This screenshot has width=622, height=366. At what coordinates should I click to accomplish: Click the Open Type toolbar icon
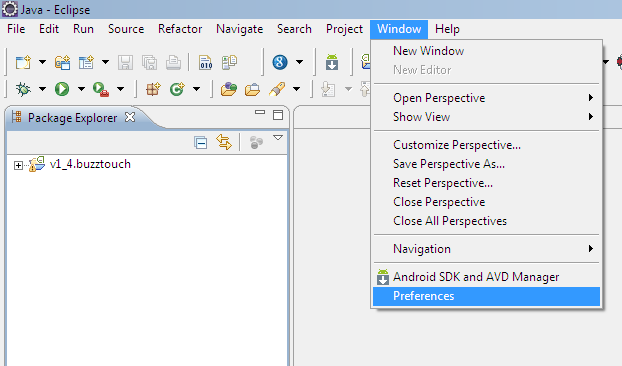point(228,89)
